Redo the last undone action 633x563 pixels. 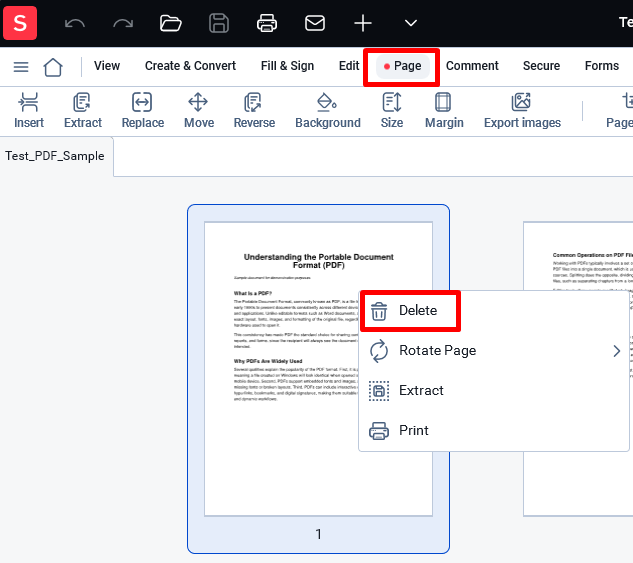point(123,23)
